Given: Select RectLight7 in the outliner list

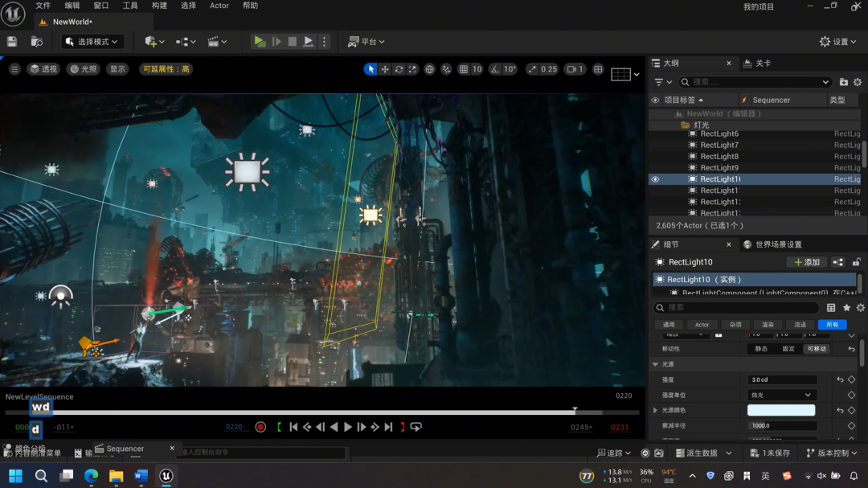Looking at the screenshot, I should tap(719, 146).
